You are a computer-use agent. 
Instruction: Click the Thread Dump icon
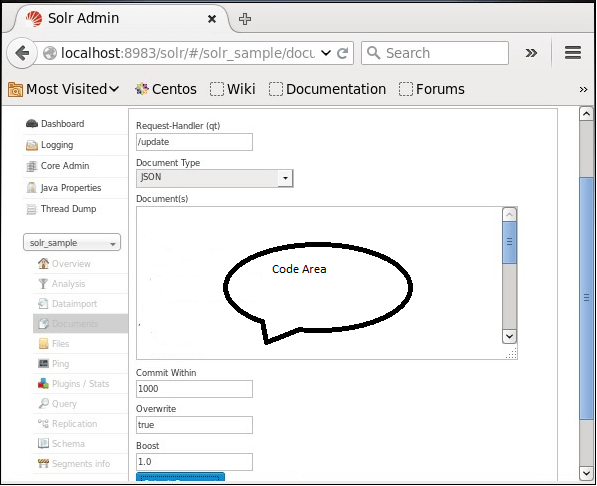coord(32,209)
